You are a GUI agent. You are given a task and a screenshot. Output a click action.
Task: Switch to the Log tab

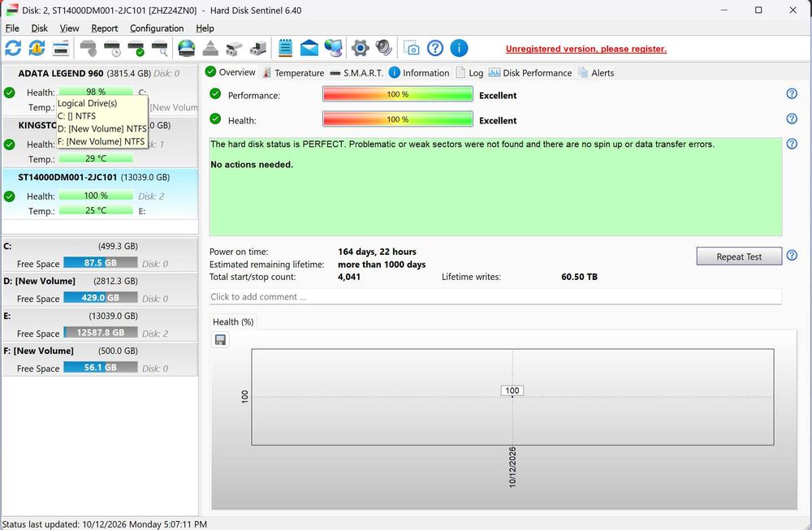[x=469, y=73]
